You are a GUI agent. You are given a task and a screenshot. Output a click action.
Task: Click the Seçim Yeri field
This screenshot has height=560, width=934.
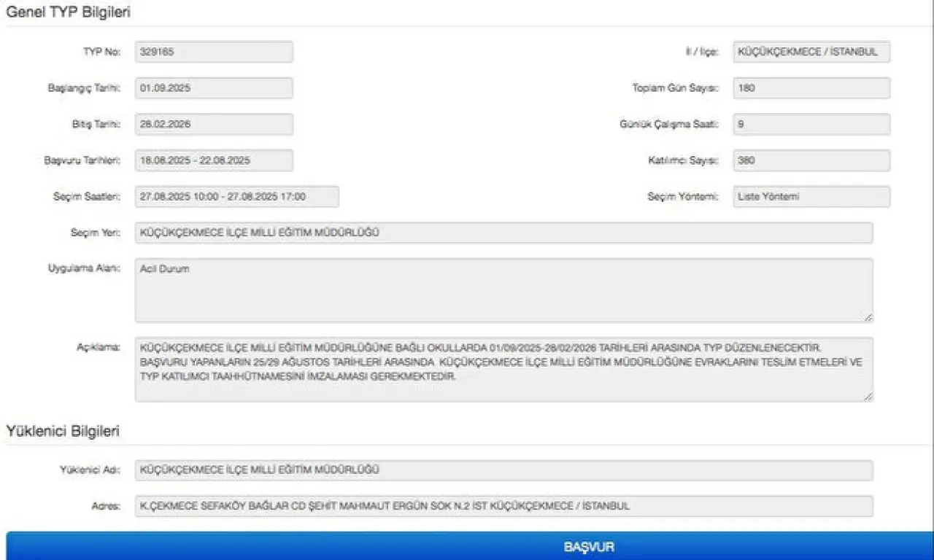(503, 233)
